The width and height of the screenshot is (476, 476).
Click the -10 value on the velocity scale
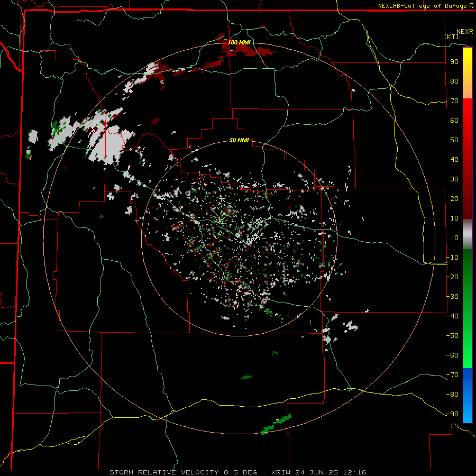point(452,258)
